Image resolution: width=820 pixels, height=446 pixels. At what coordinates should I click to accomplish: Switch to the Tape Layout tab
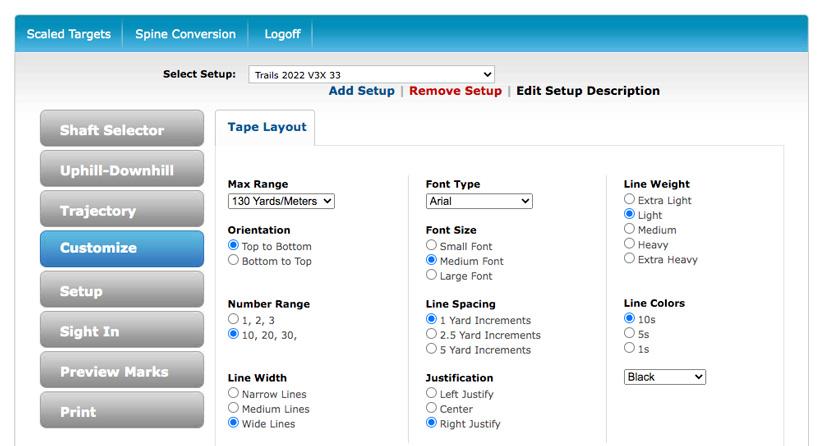click(266, 128)
